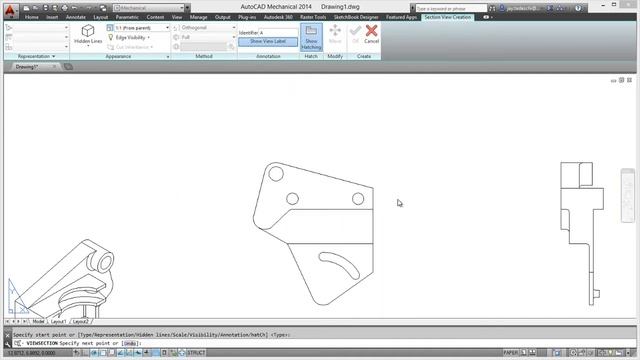Click the Redo arrow in quick access toolbar

[x=89, y=8]
